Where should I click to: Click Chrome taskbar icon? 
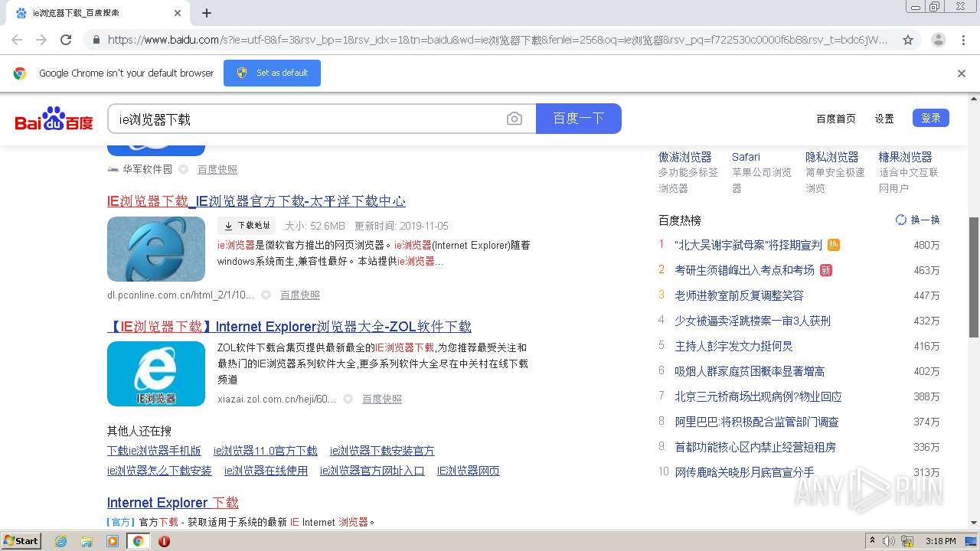click(x=138, y=541)
